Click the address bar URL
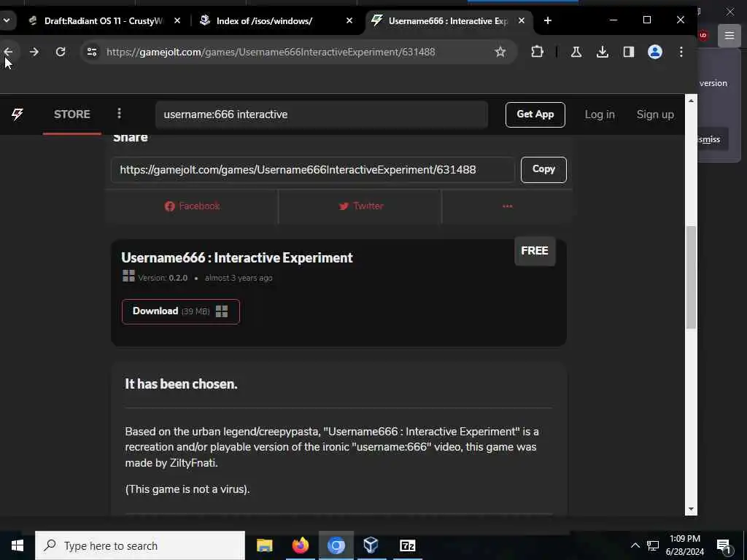Viewport: 747px width, 560px height. pos(271,52)
